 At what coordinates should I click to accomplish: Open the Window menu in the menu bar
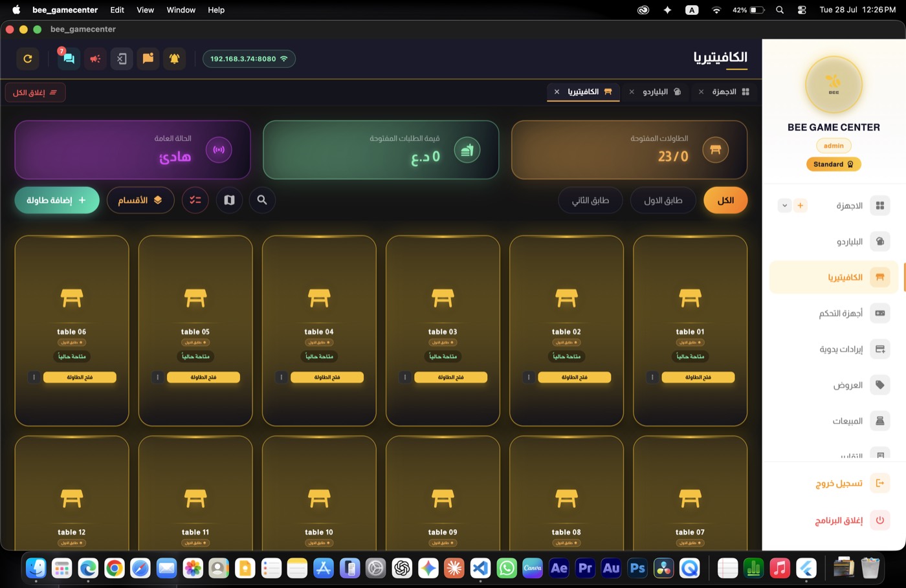(x=181, y=10)
